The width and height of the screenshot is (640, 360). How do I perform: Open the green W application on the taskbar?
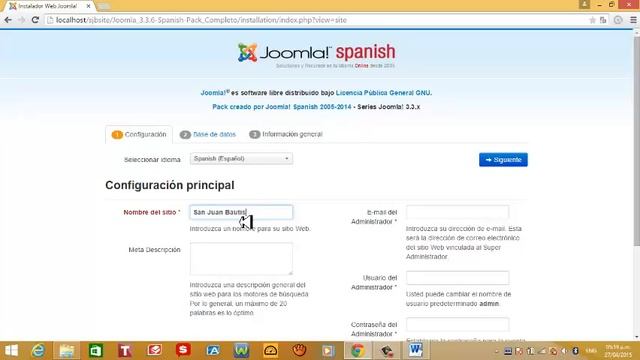pos(241,351)
